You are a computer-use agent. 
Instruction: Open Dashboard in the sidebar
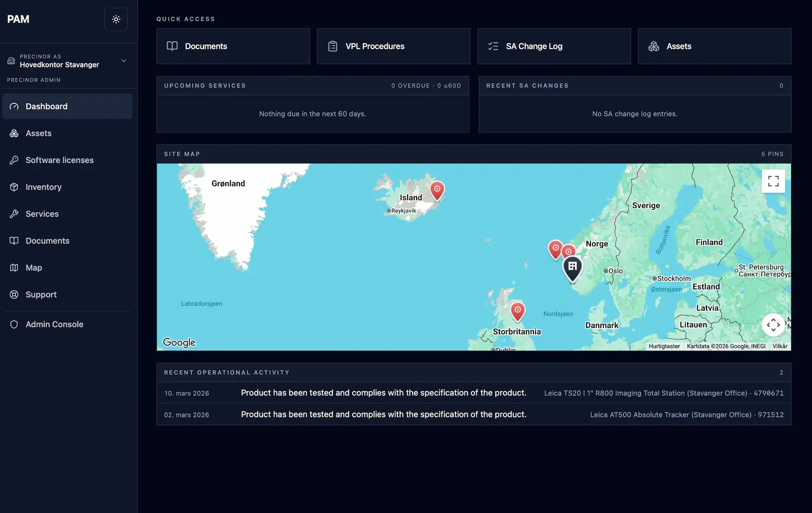click(67, 106)
